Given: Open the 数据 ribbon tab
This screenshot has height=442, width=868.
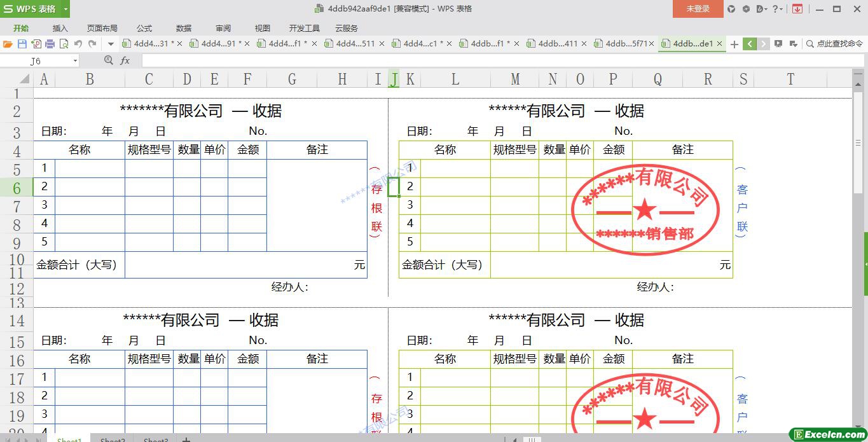Looking at the screenshot, I should coord(184,28).
